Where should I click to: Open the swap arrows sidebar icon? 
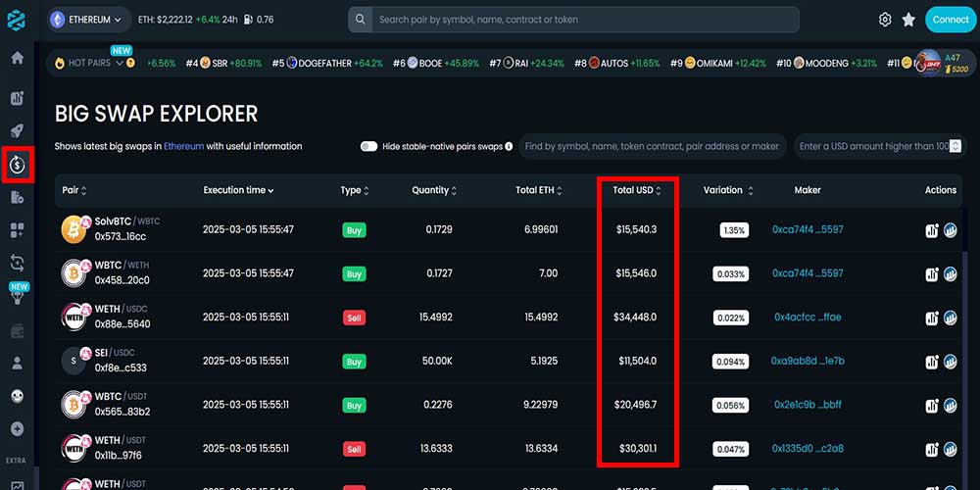(18, 263)
